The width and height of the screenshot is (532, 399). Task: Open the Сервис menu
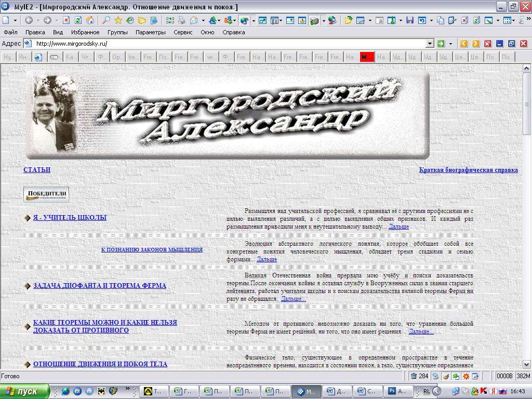tap(183, 32)
